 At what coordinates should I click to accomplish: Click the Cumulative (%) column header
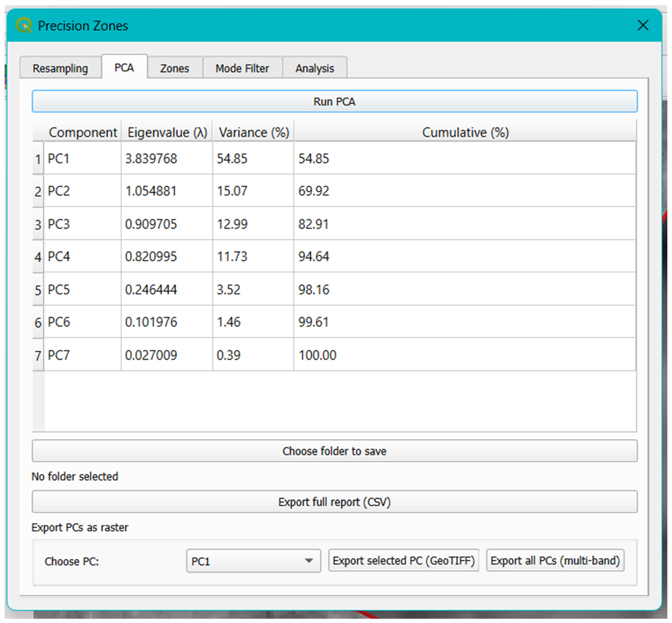coord(465,132)
